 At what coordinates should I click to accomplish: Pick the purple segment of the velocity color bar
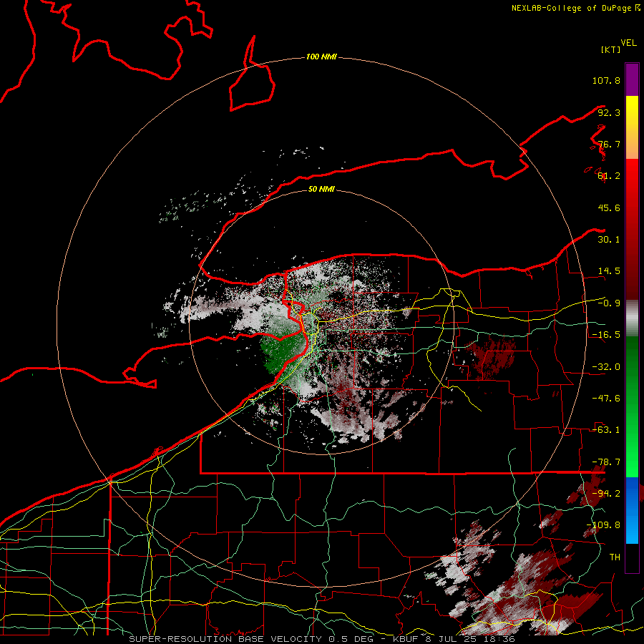coord(632,79)
